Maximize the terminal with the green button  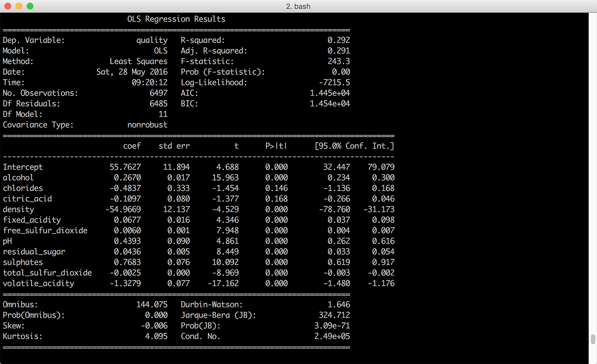coord(30,6)
